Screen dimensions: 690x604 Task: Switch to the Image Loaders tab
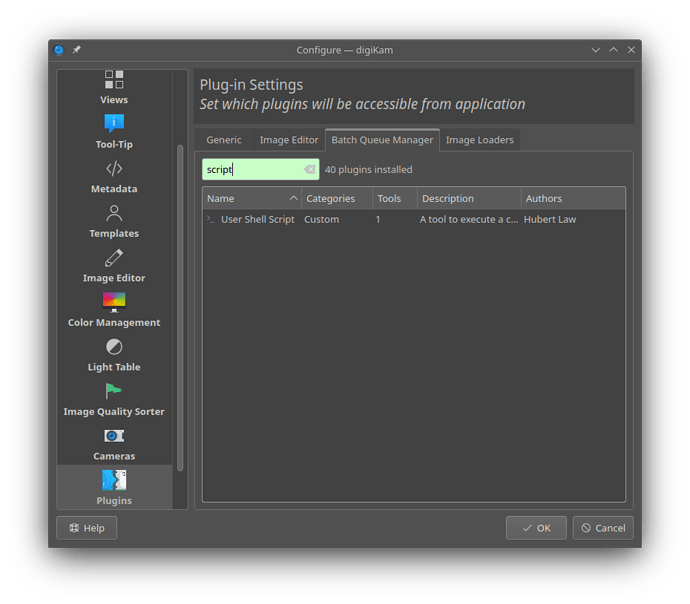pos(480,140)
